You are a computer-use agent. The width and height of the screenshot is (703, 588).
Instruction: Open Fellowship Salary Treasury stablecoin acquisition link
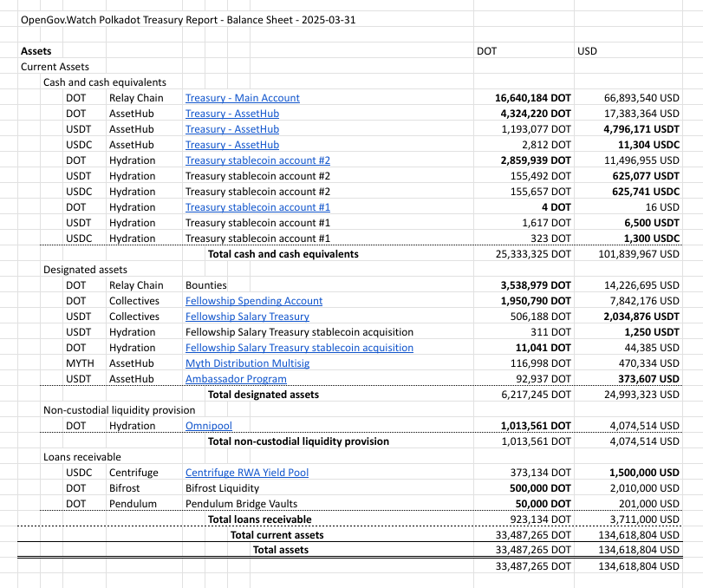pos(300,348)
